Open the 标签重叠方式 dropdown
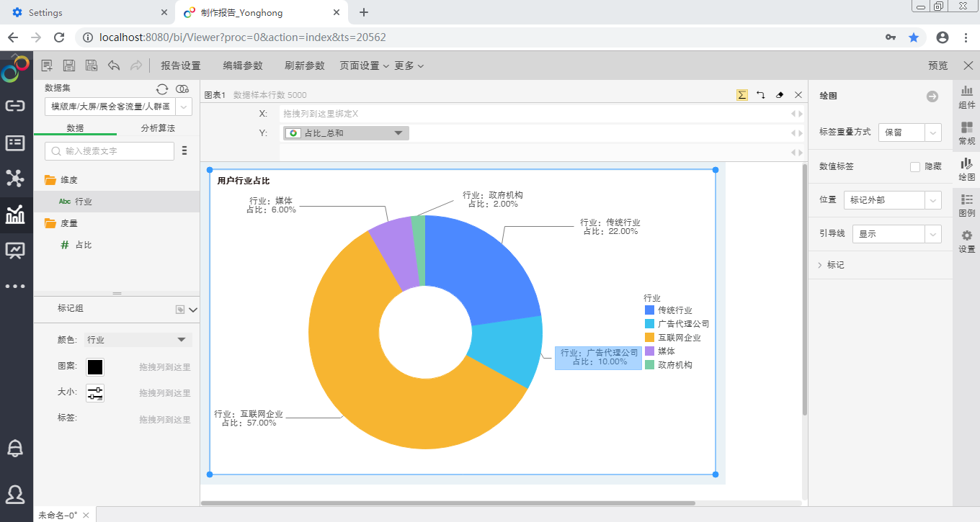 pos(909,132)
